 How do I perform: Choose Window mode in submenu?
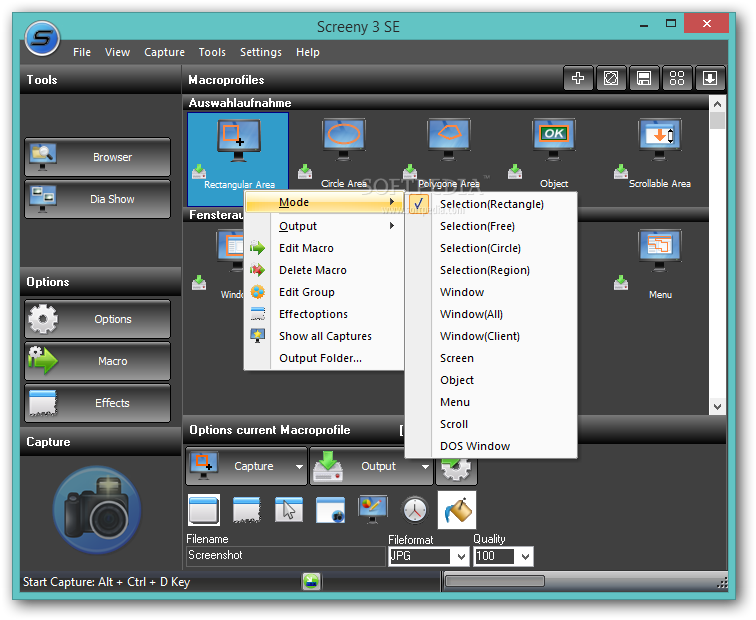tap(491, 292)
